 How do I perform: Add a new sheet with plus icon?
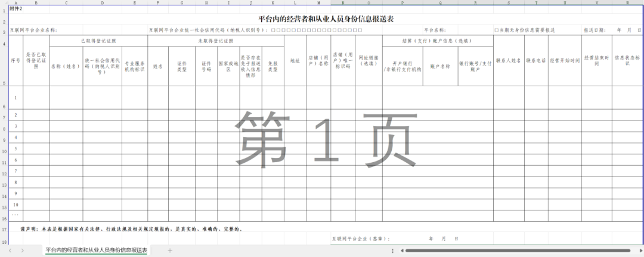coord(170,250)
